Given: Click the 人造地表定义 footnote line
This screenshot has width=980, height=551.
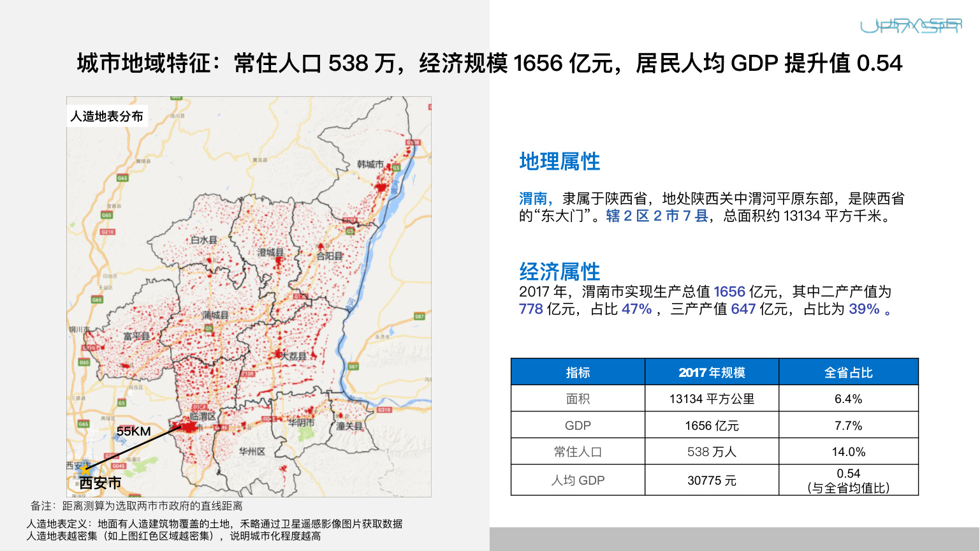Looking at the screenshot, I should click(214, 524).
